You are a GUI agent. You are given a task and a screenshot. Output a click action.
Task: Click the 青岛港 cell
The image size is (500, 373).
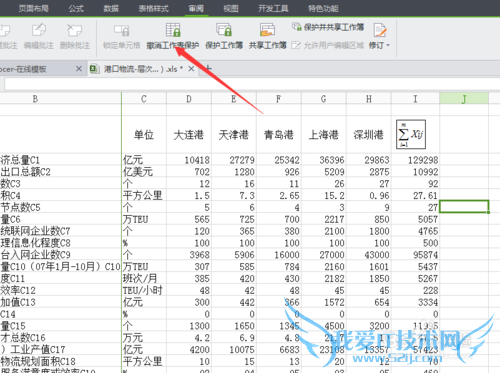(279, 135)
